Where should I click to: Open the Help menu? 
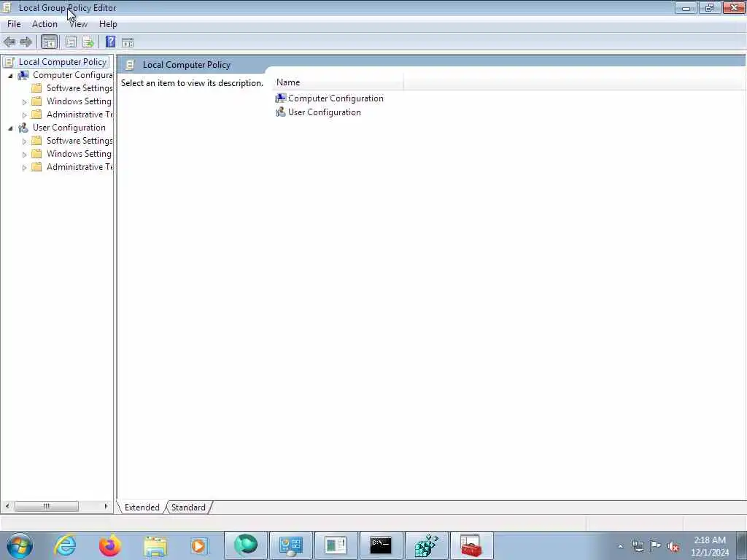(x=108, y=24)
